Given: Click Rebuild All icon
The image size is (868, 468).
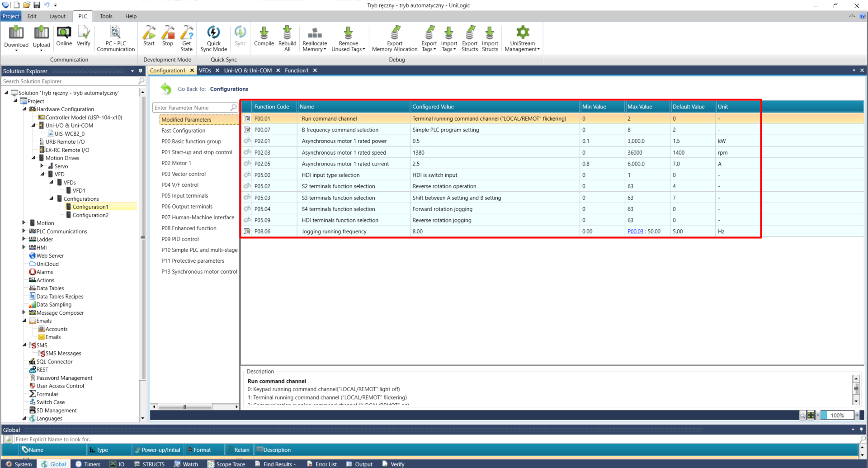Looking at the screenshot, I should [287, 38].
